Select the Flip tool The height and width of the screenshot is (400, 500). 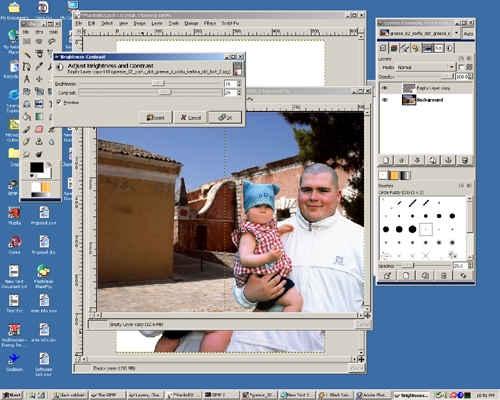pyautogui.click(x=39, y=104)
